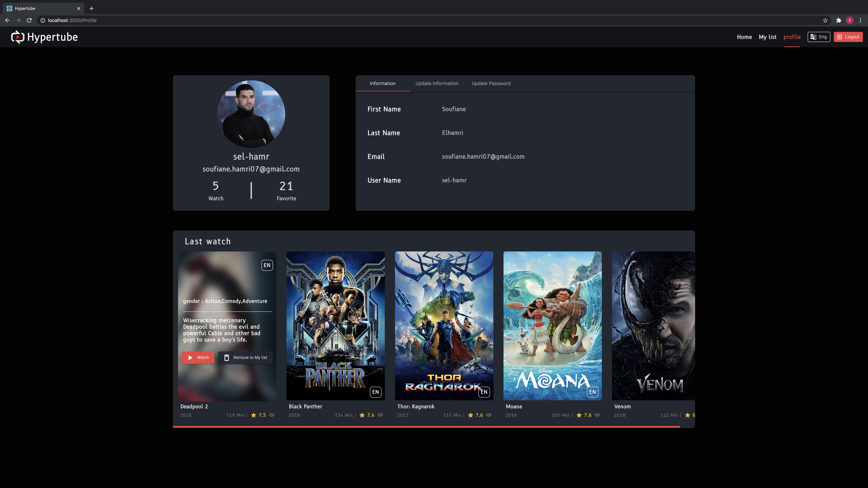This screenshot has width=868, height=488.
Task: Reload the page with refresh icon
Action: (x=29, y=21)
